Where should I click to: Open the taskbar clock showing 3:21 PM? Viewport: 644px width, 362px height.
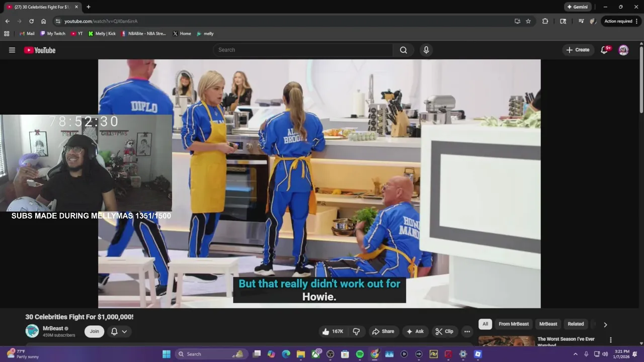622,354
